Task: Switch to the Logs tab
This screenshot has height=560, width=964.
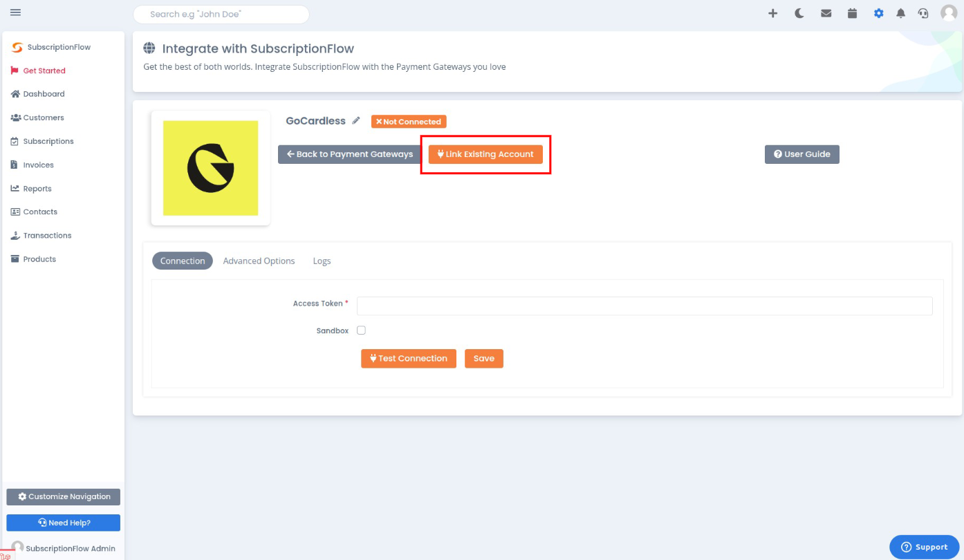Action: coord(322,261)
